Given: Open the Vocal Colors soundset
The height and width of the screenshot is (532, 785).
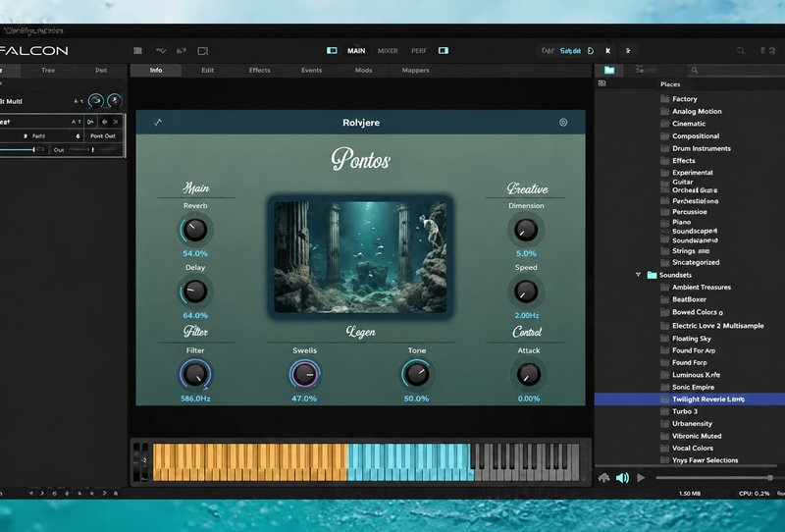Looking at the screenshot, I should (x=693, y=448).
